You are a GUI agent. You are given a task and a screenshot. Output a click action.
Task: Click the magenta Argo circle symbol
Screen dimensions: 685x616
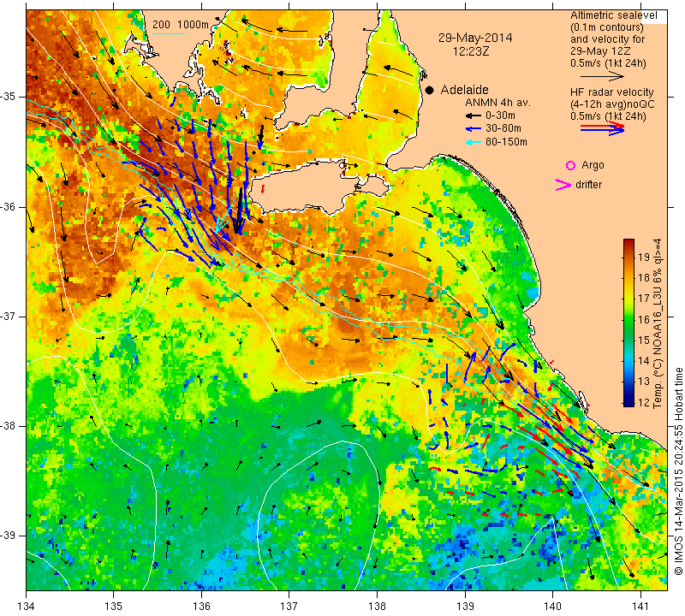[x=570, y=165]
